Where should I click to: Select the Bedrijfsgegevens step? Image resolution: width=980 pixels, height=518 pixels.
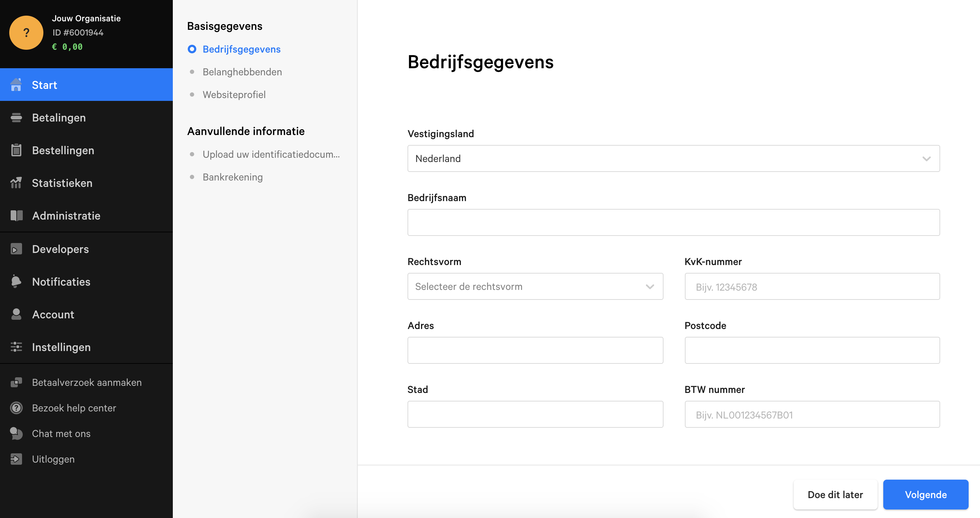(241, 49)
